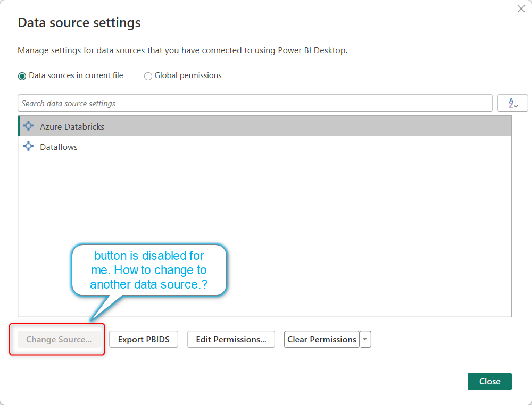Close the dialog with the X icon
This screenshot has width=532, height=405.
[x=521, y=9]
